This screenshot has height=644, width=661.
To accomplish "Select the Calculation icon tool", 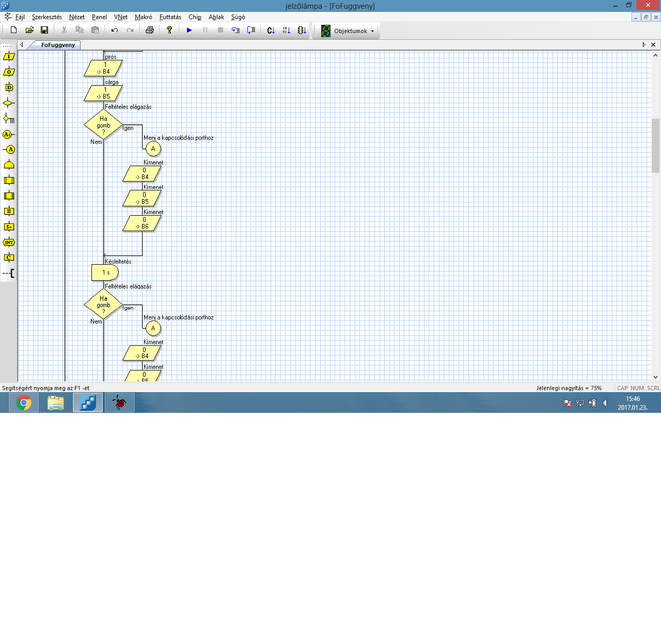I will [9, 212].
